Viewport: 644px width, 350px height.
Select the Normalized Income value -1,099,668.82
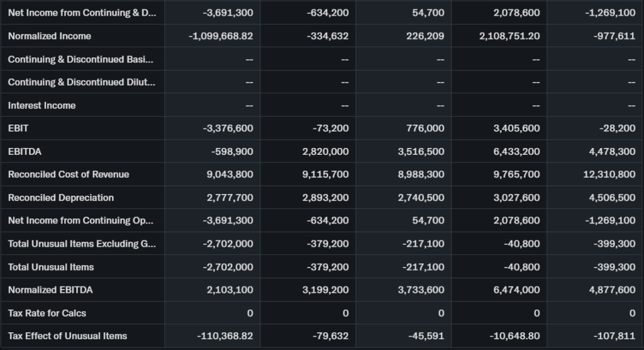221,36
